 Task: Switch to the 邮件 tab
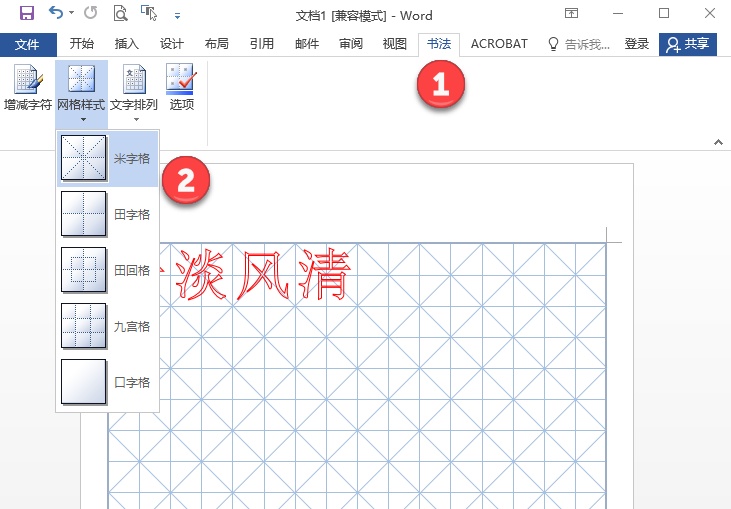307,44
